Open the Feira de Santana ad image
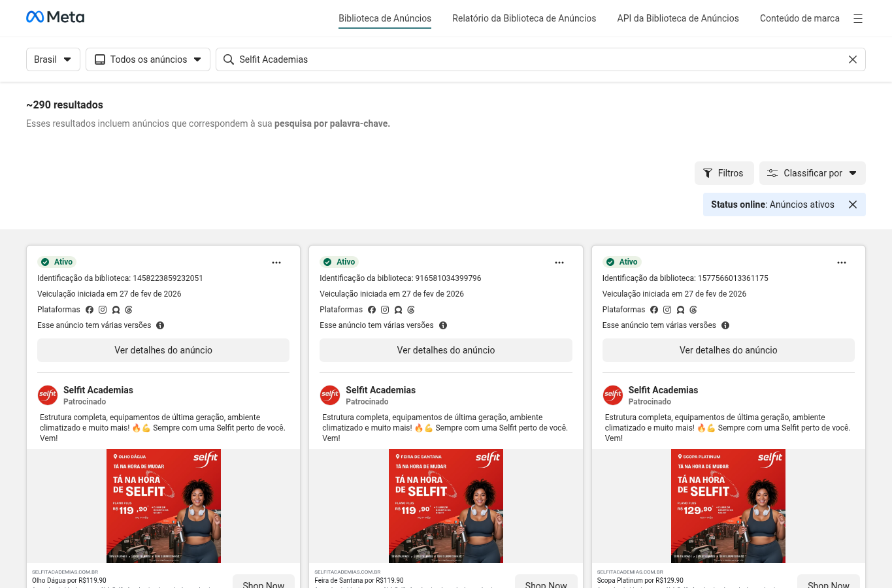Image resolution: width=892 pixels, height=588 pixels. coord(446,506)
